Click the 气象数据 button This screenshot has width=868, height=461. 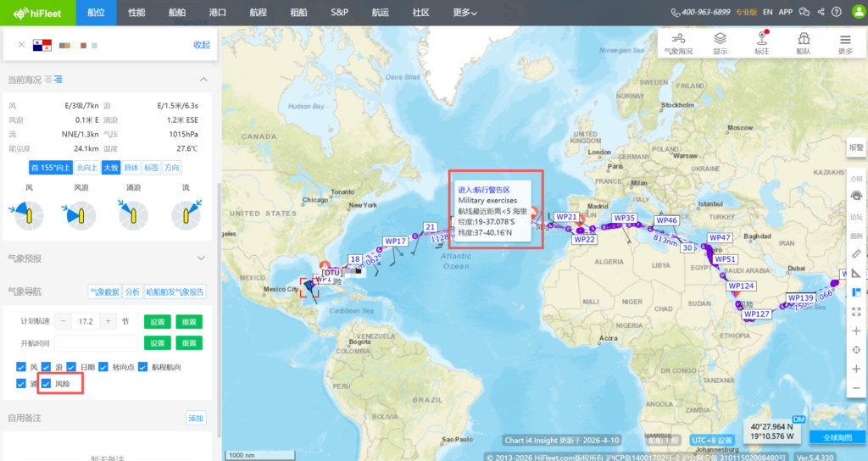(x=104, y=292)
